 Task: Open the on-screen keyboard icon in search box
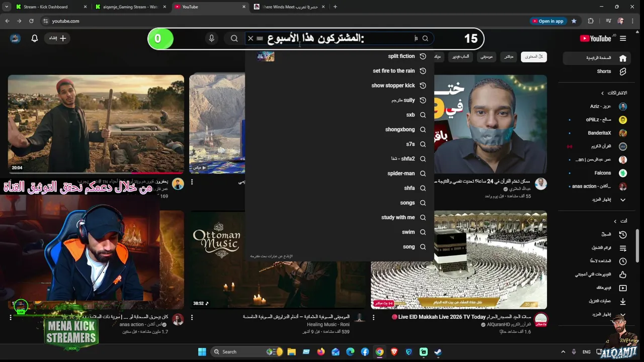point(260,38)
